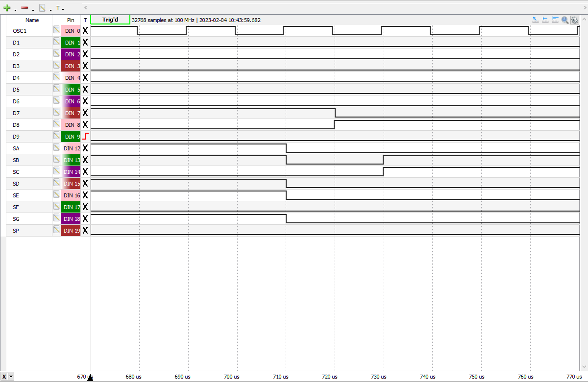
Task: Edit D9 signal via its pencil icon
Action: click(57, 136)
